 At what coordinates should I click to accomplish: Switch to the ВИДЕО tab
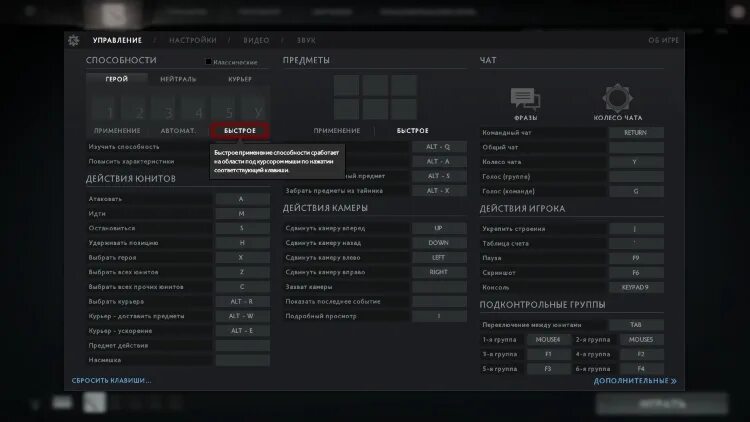(x=256, y=40)
